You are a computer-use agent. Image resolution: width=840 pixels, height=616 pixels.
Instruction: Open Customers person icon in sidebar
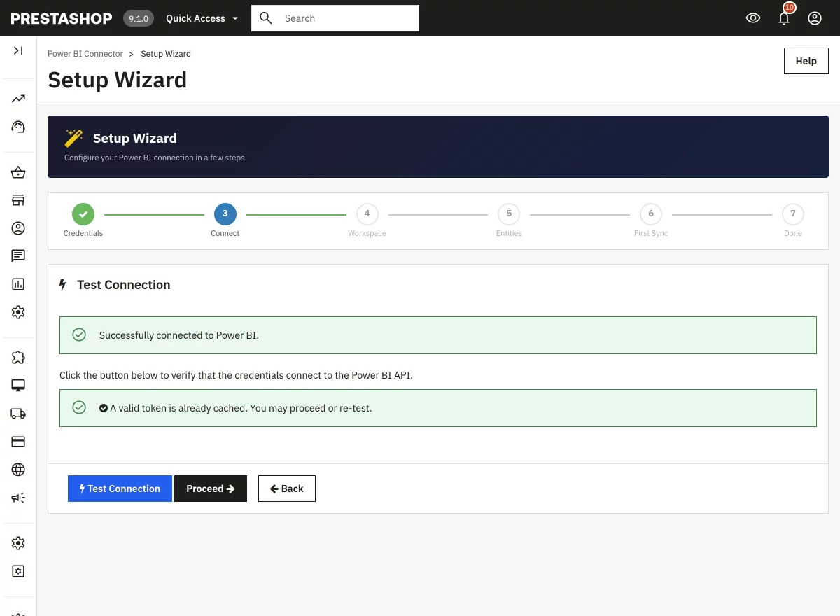[x=18, y=228]
